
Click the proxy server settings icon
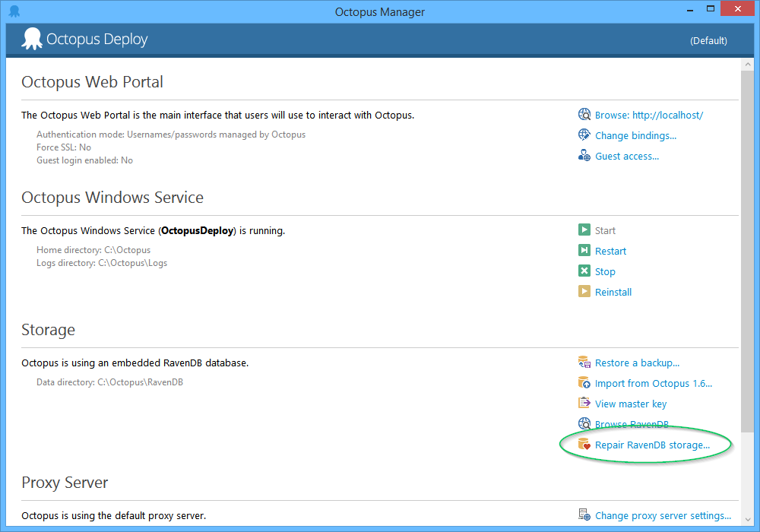(584, 515)
